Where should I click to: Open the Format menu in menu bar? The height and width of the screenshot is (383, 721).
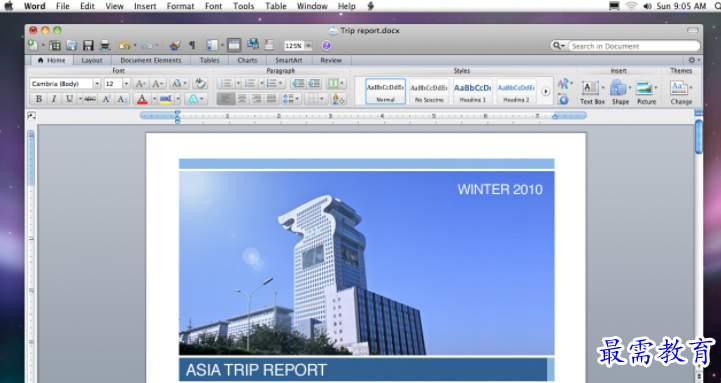[x=180, y=6]
